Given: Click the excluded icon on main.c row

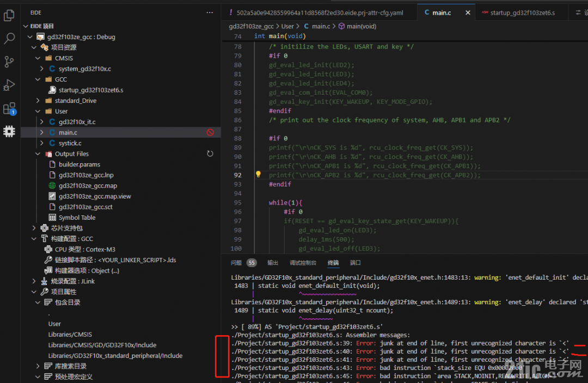Looking at the screenshot, I should [210, 132].
